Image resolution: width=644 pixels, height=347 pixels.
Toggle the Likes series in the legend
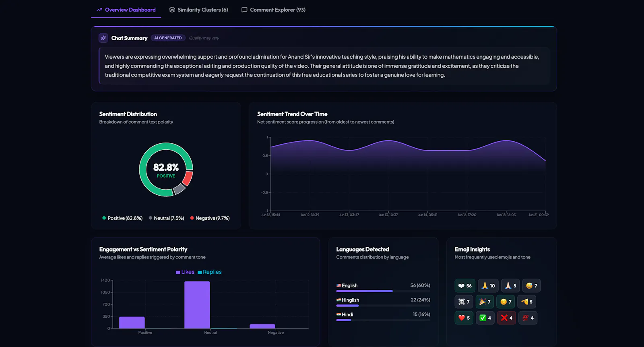[x=185, y=272]
